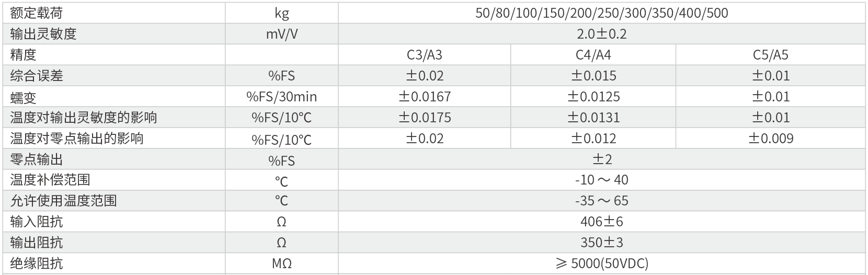Screen dimensions: 868x275
Task: Click the ±0.009 value cell
Action: (x=770, y=139)
